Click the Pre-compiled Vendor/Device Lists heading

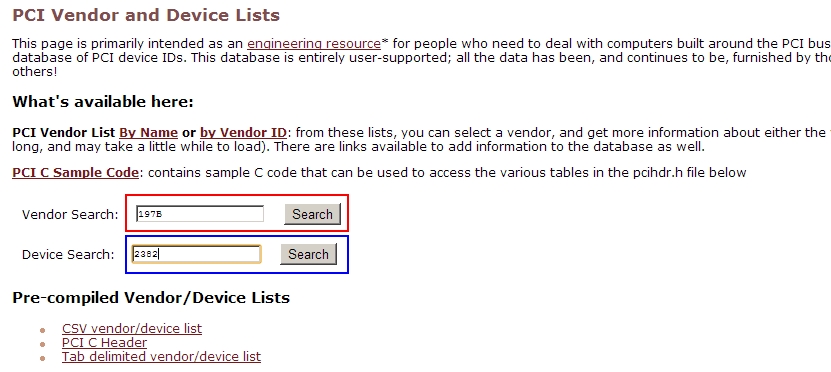point(151,298)
